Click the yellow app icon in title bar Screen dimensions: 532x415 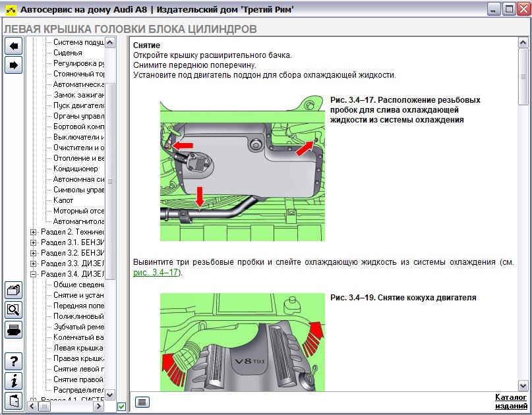(11, 9)
